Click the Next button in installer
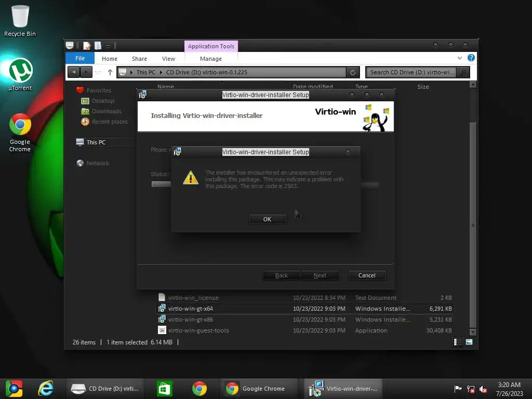The image size is (532, 399). (x=320, y=275)
